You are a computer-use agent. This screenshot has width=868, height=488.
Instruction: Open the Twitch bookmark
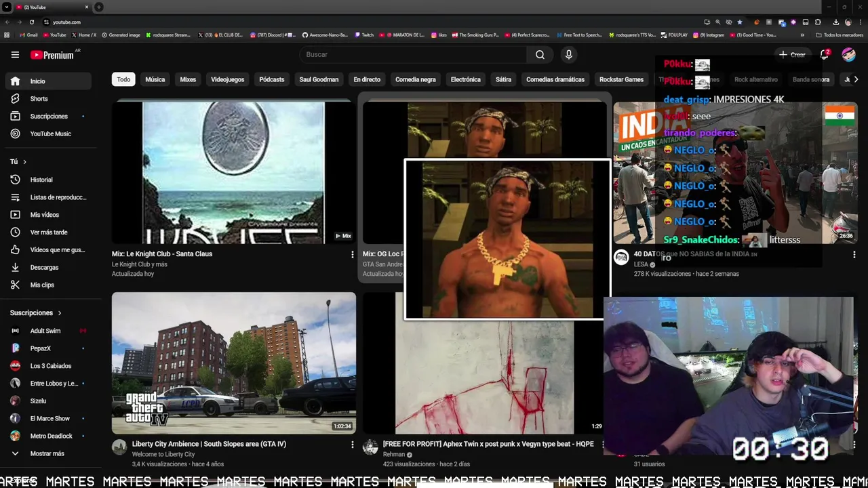[364, 35]
